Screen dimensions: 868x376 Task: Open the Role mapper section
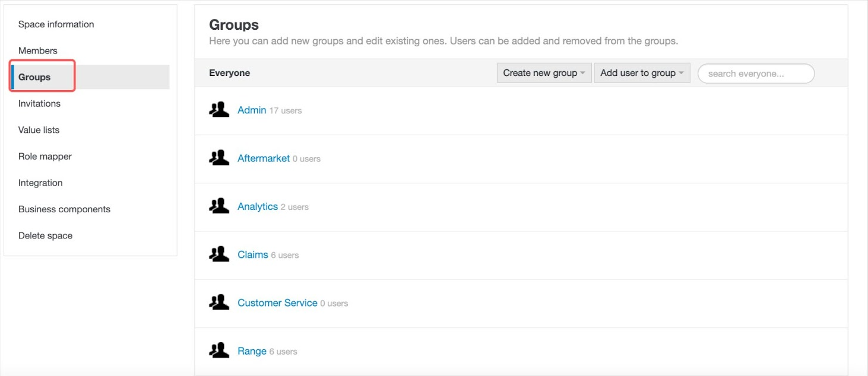pos(46,156)
